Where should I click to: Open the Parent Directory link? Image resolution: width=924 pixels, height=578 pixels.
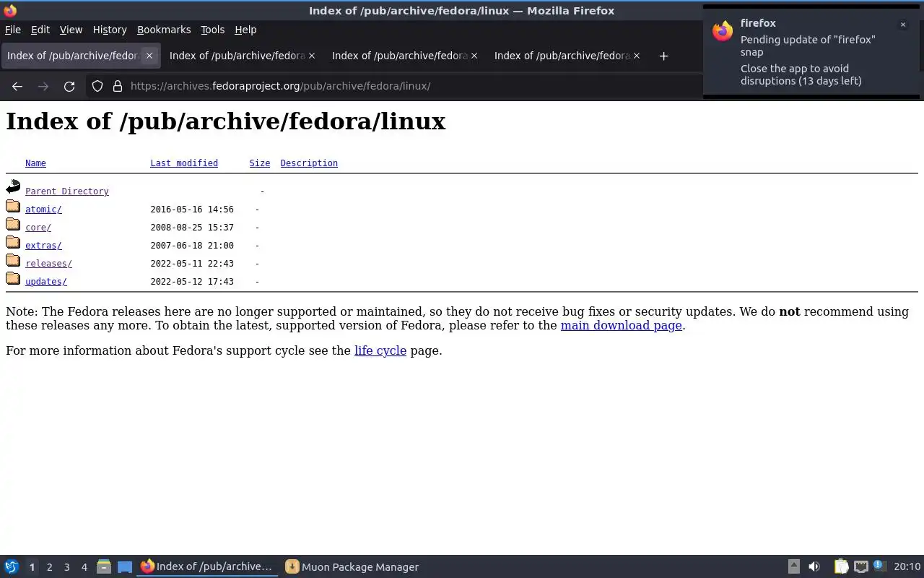[67, 191]
